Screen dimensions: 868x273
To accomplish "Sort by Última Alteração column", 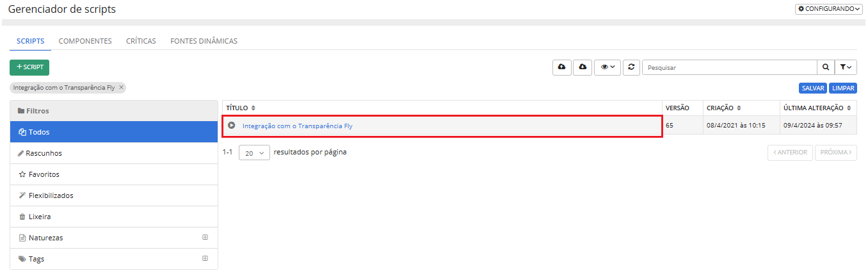I will pos(849,108).
